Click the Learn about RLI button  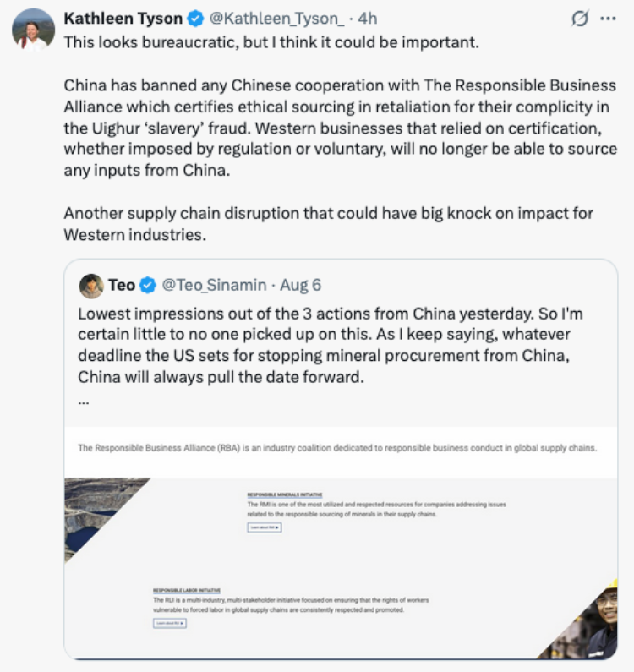click(170, 623)
